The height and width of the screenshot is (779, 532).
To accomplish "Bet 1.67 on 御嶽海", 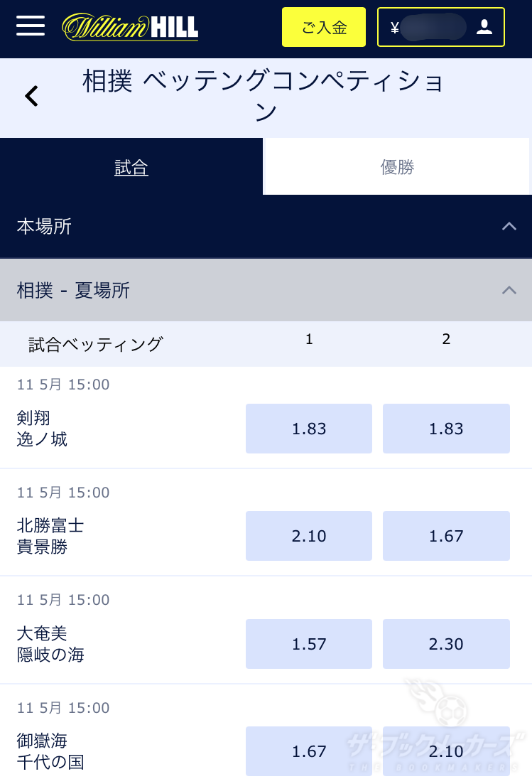I will tap(308, 751).
